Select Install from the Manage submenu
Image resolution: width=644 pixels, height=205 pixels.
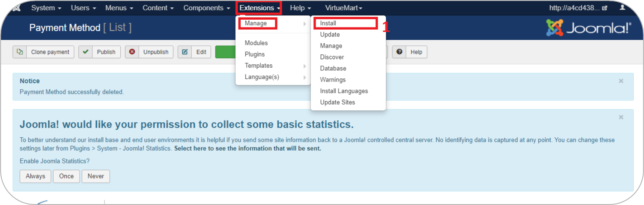[x=328, y=23]
